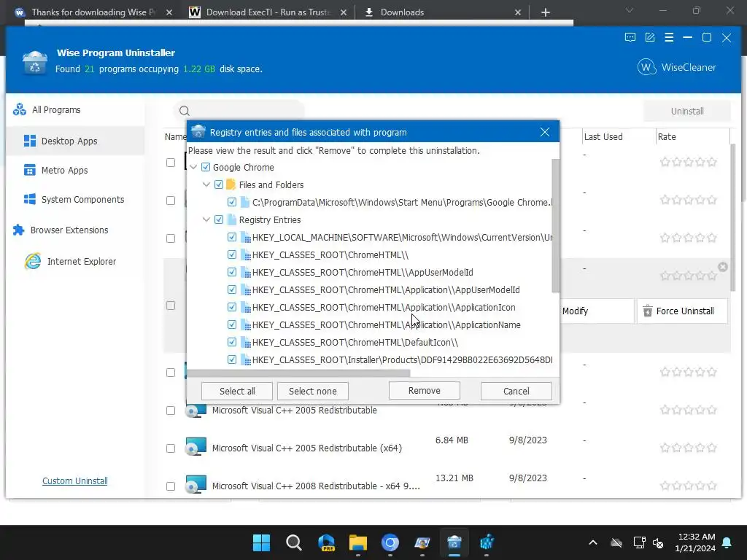Viewport: 747px width, 560px height.
Task: Click the muted volume tray icon
Action: pyautogui.click(x=658, y=542)
